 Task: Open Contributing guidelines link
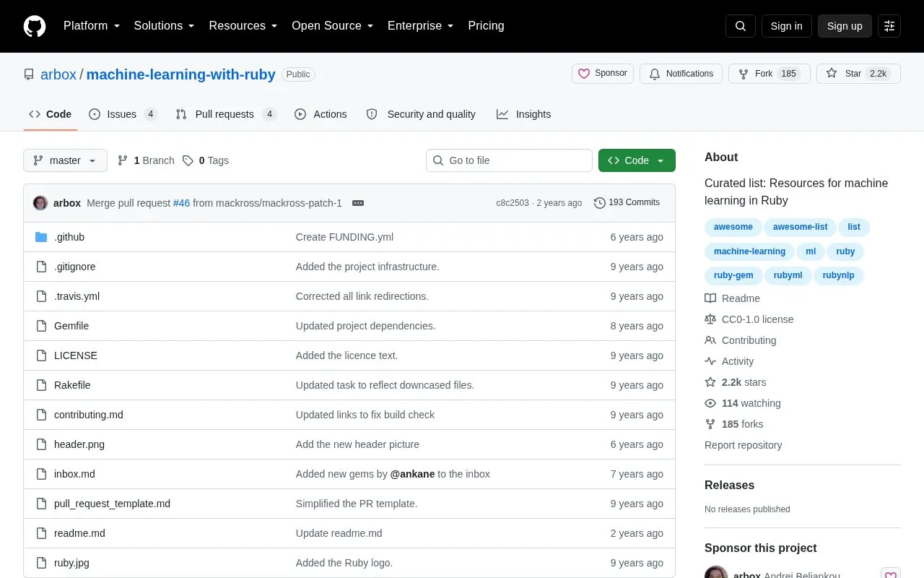(x=740, y=340)
